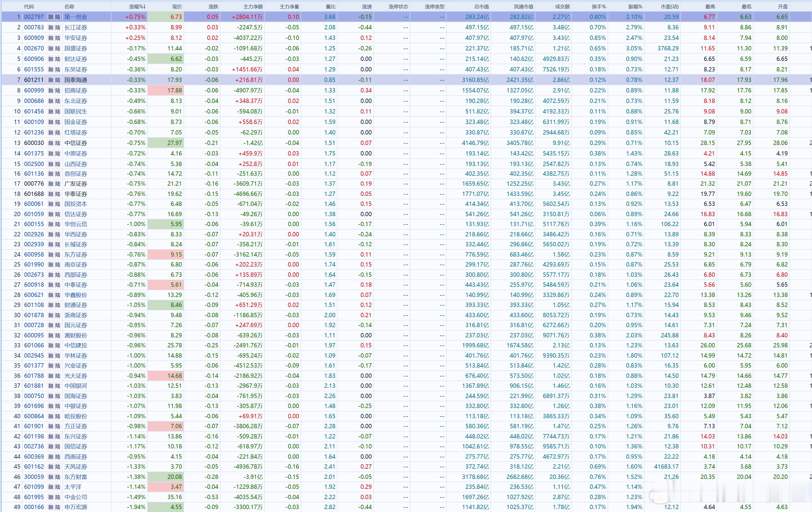Click the 融 marker of 国投资本

point(51,204)
